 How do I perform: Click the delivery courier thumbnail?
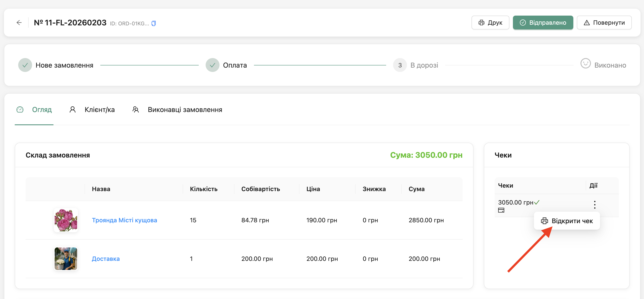66,259
